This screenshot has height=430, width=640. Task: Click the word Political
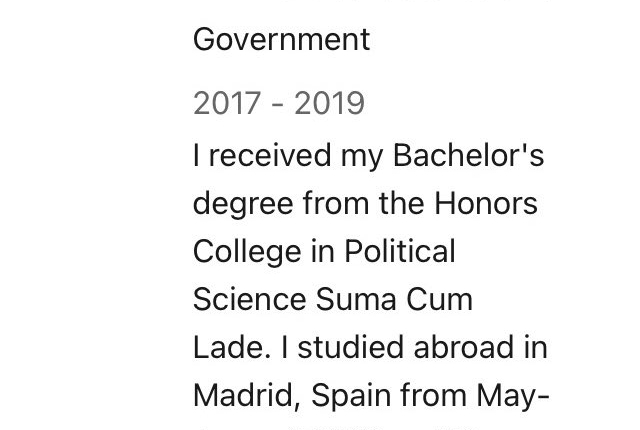(400, 251)
